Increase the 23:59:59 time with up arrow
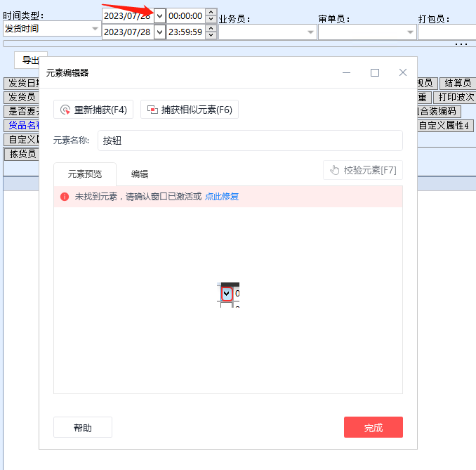Screen dimensions: 476x470 (211, 29)
